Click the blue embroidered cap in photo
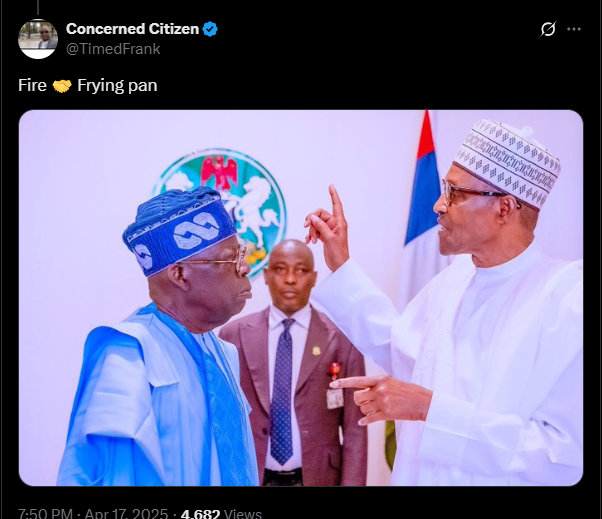Screen dimensions: 602x519 click(x=179, y=229)
